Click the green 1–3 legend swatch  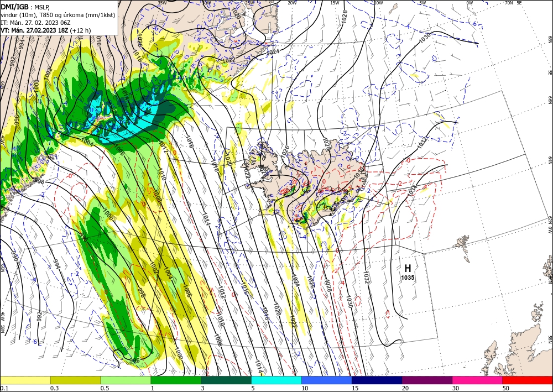(176, 380)
